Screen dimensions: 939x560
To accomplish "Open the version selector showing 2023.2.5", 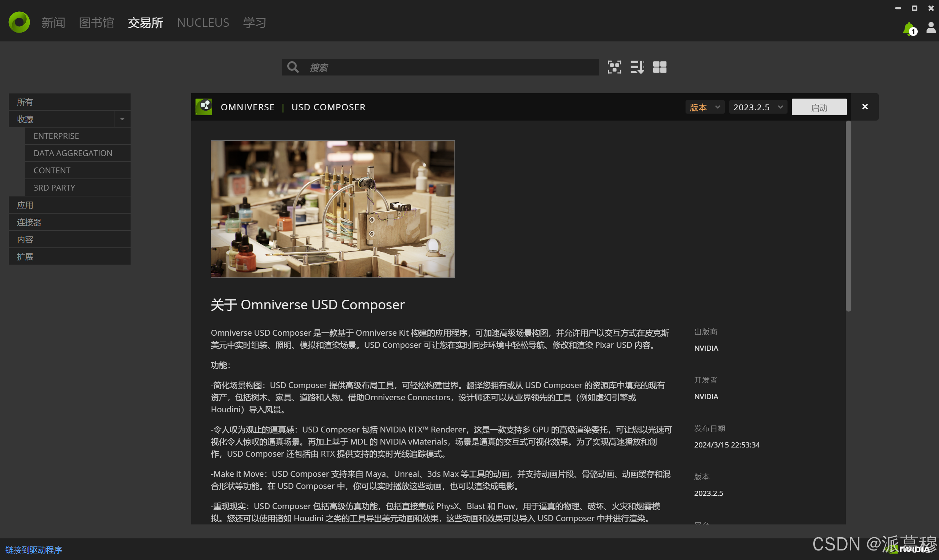I will pyautogui.click(x=757, y=107).
